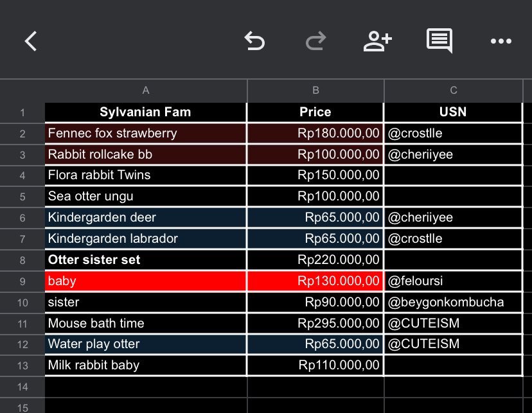Click cell 'Fennec fox strawberry'
Image resolution: width=532 pixels, height=413 pixels.
[146, 133]
